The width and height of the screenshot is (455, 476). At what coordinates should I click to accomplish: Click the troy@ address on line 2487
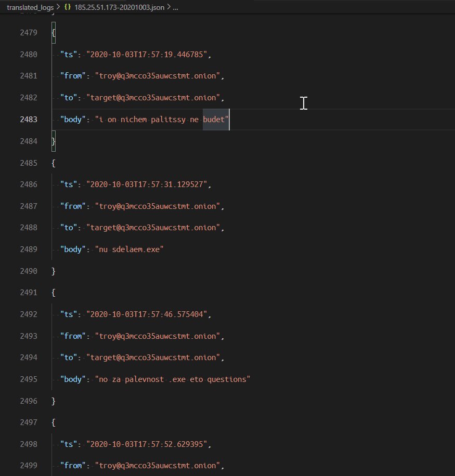click(x=158, y=206)
